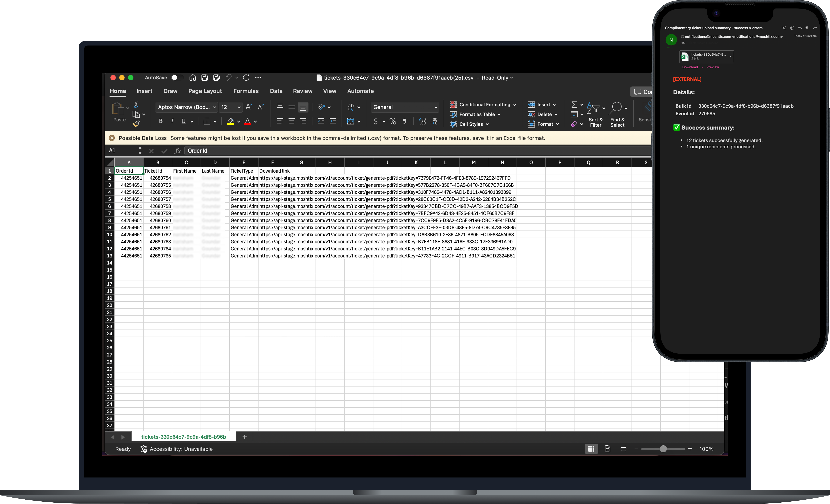Open the font size 12 dropdown
This screenshot has height=504, width=830.
[231, 107]
